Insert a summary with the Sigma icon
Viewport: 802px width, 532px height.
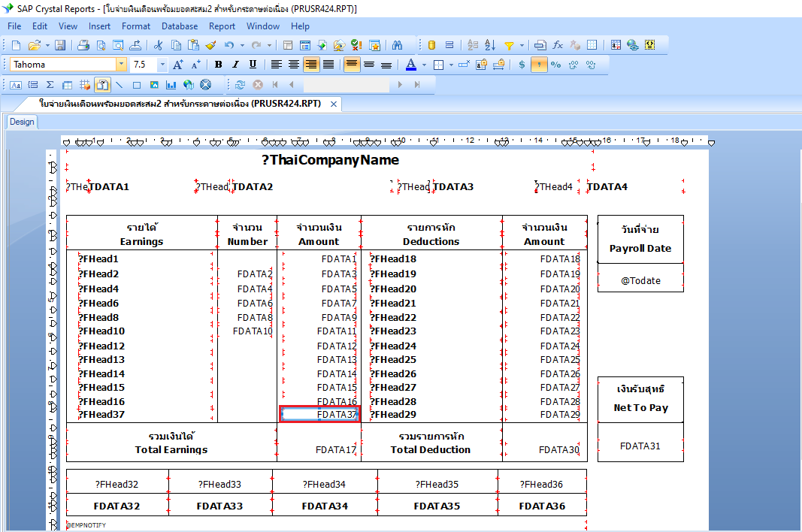[50, 85]
